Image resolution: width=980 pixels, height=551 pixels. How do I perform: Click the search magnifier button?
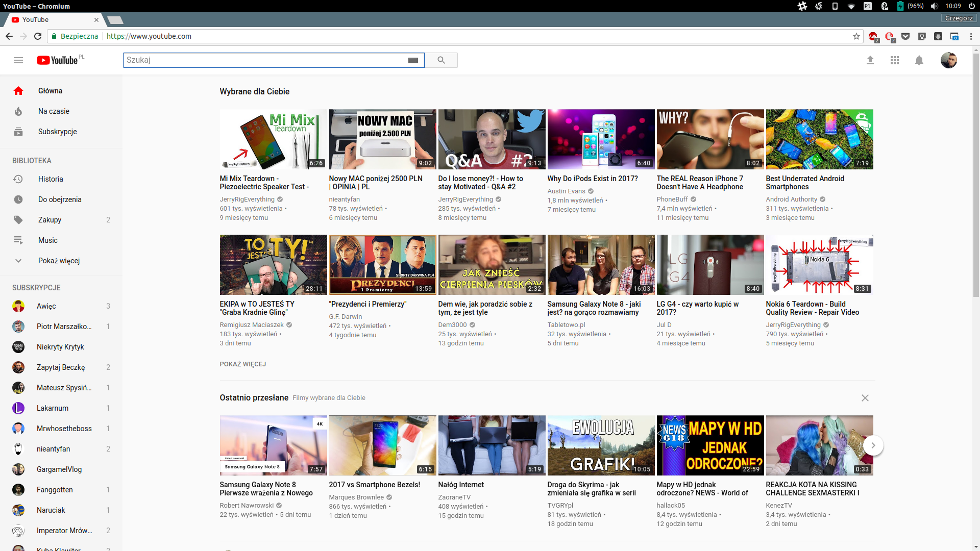coord(441,60)
